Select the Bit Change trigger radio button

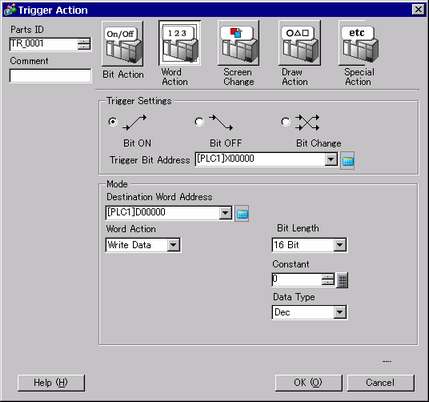285,122
